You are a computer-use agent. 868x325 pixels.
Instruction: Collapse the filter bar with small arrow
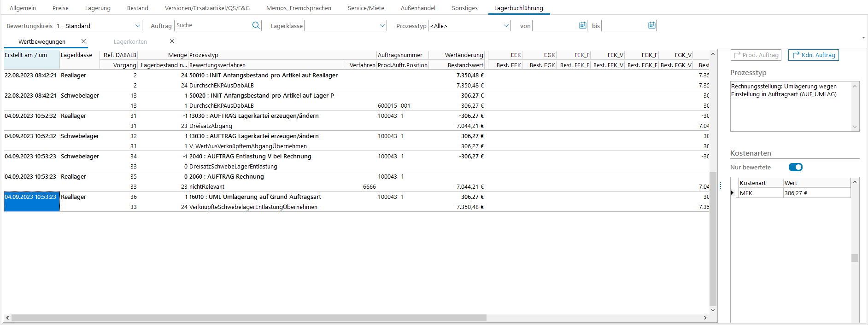point(863,38)
